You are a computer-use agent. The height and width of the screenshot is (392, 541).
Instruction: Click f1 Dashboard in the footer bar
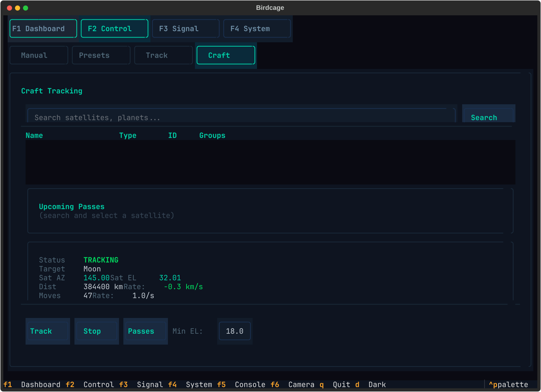[x=32, y=384]
